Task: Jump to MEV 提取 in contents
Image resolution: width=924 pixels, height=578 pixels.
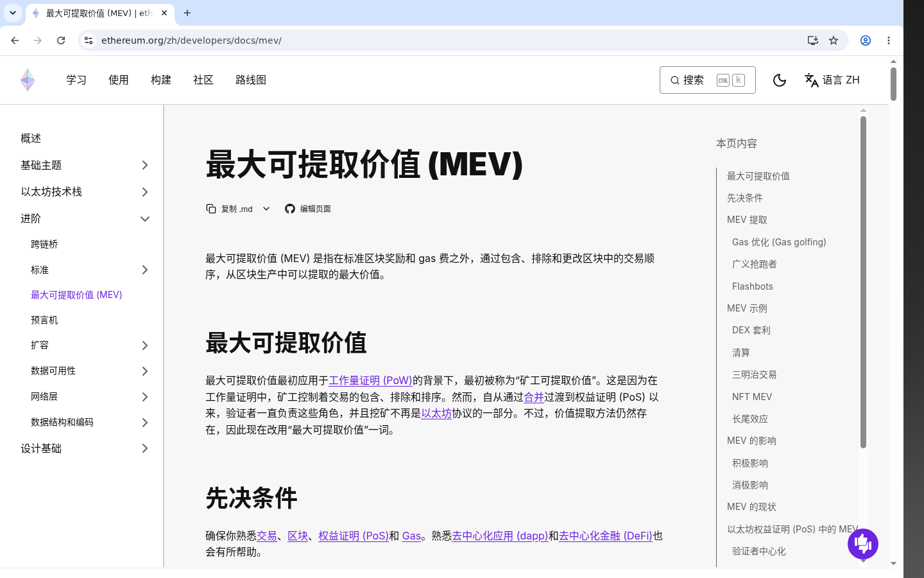Action: (x=747, y=220)
